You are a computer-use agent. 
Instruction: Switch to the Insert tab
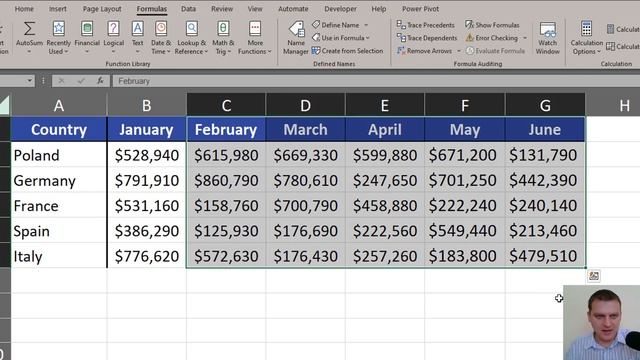(x=58, y=9)
